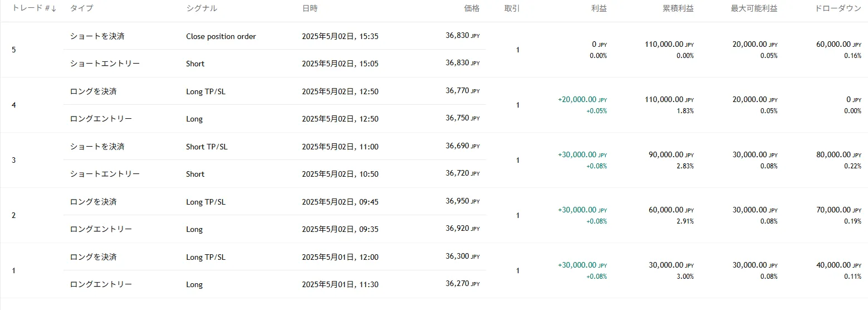The height and width of the screenshot is (310, 868).
Task: Select the 日時 column header
Action: (x=310, y=9)
